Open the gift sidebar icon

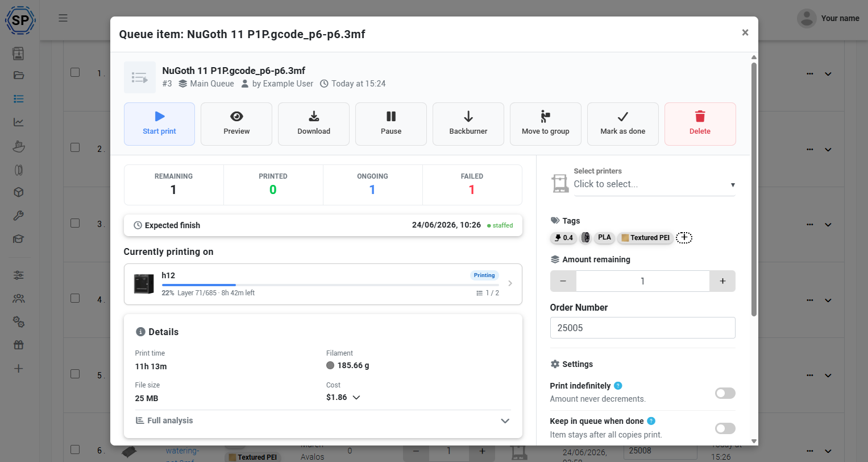click(18, 345)
